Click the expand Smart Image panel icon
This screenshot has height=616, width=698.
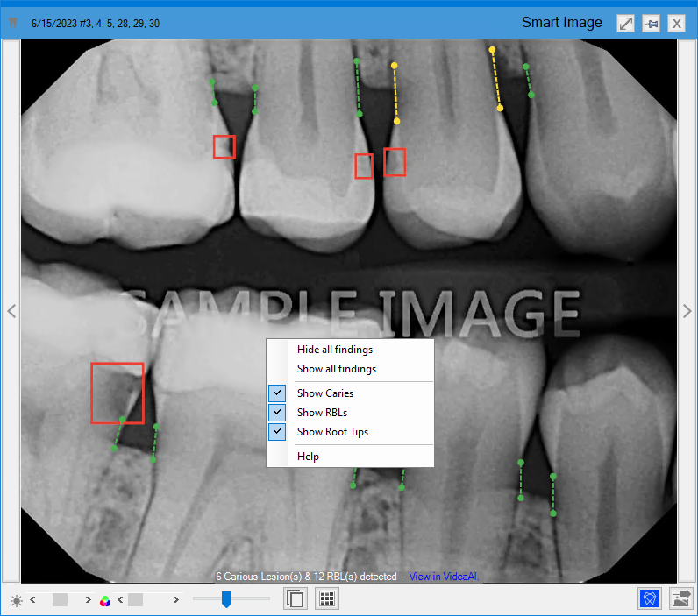[625, 24]
